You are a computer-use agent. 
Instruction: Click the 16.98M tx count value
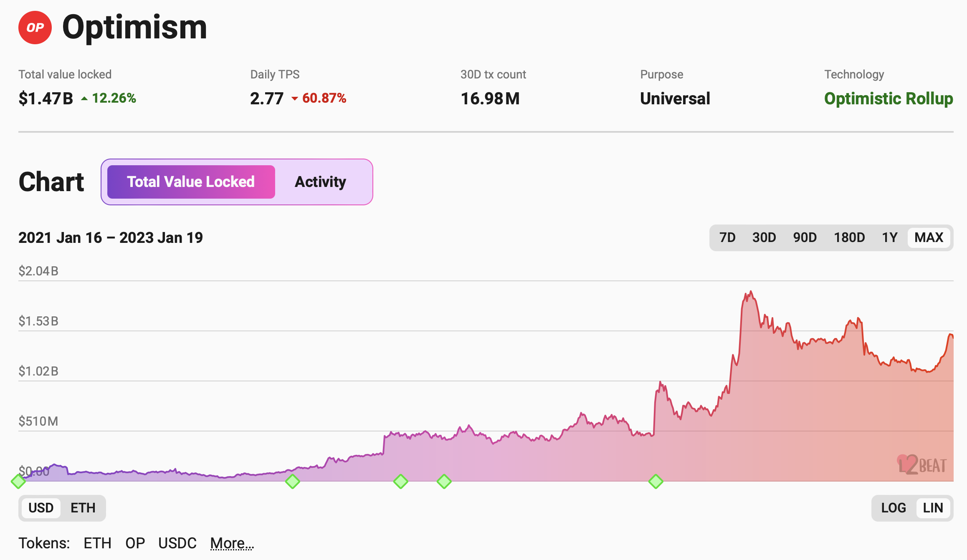pyautogui.click(x=490, y=98)
